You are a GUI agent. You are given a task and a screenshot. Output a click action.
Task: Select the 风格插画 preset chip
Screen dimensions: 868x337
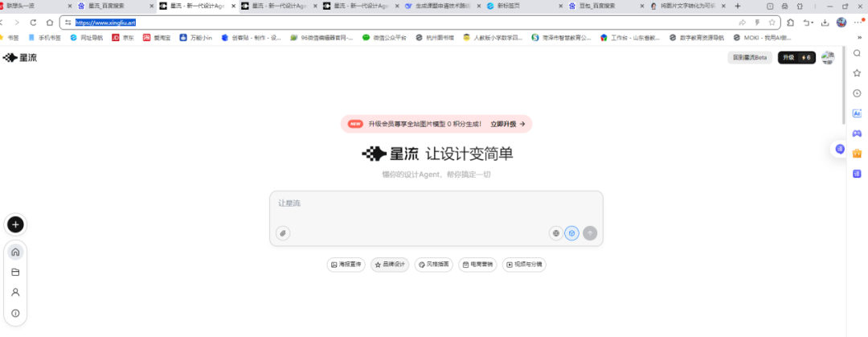pyautogui.click(x=433, y=265)
